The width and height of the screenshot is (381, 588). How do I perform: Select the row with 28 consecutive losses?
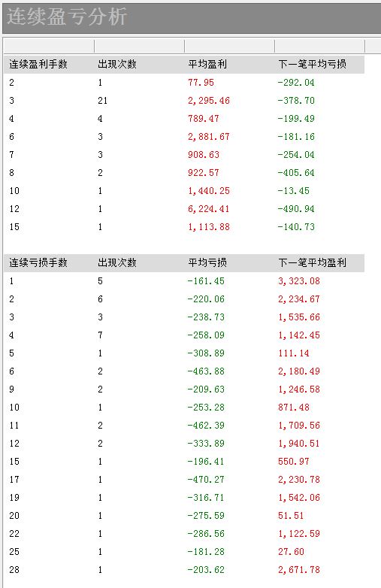tap(184, 570)
